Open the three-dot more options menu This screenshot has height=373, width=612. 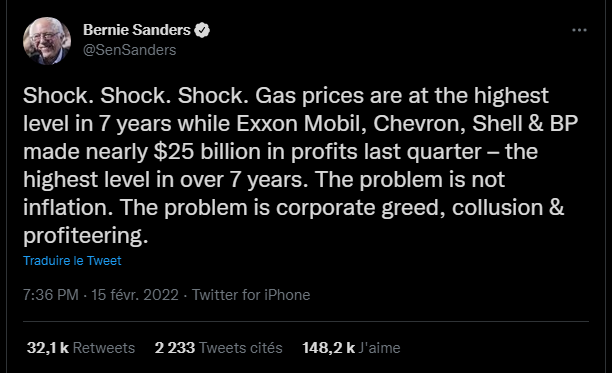pyautogui.click(x=579, y=30)
